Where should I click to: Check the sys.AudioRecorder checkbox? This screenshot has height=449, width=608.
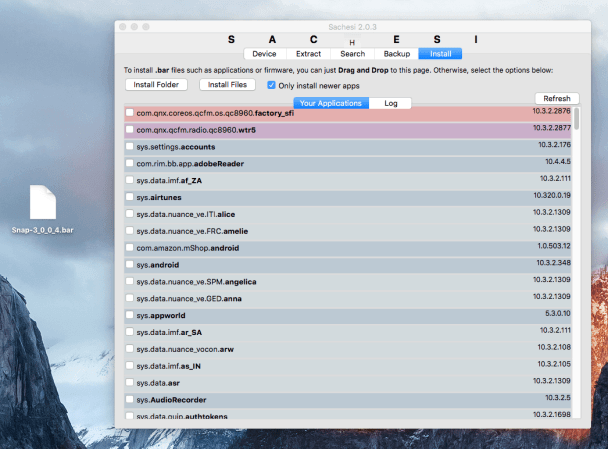130,399
